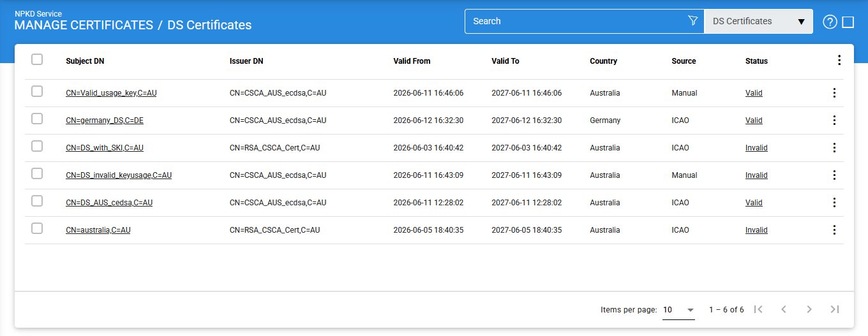The width and height of the screenshot is (868, 336).
Task: Sort by Subject DN column header
Action: (85, 61)
